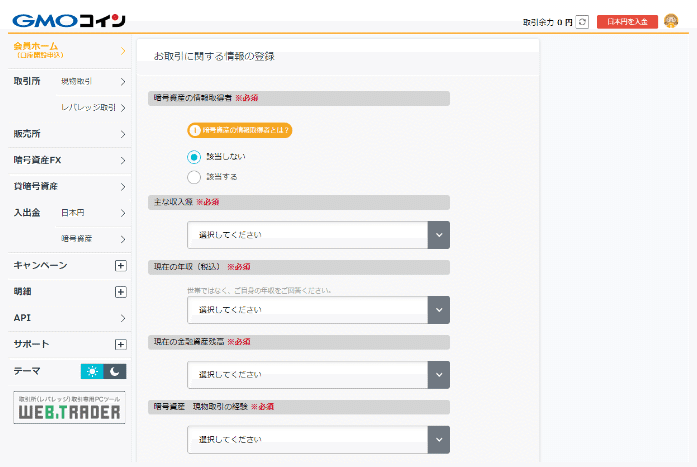Select the 該当する radio option

pos(194,177)
